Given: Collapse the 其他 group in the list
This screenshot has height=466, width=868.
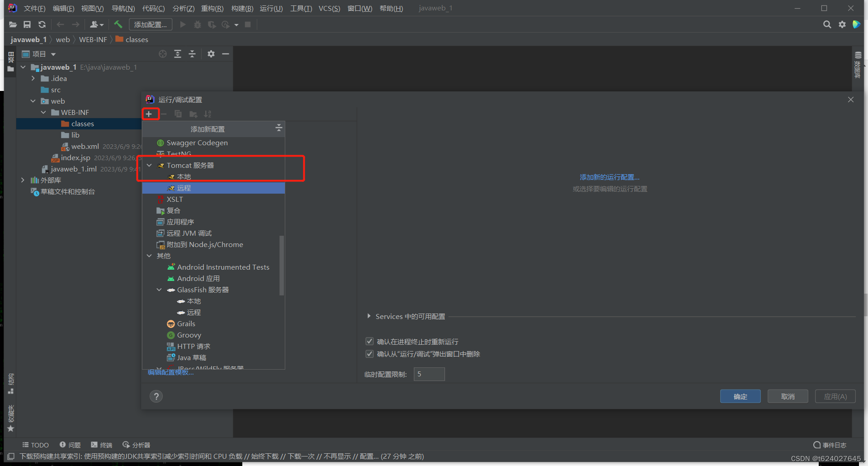Looking at the screenshot, I should point(149,256).
